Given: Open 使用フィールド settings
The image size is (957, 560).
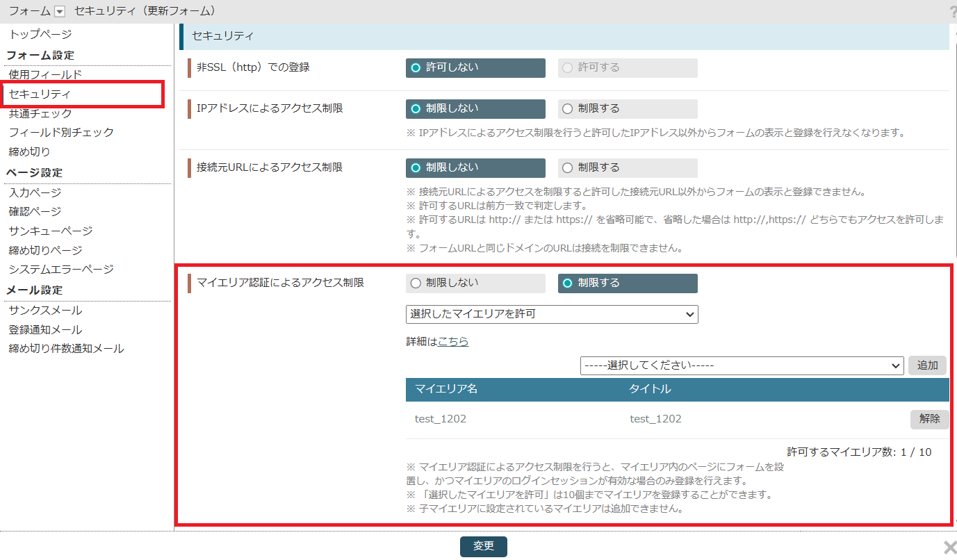Looking at the screenshot, I should (45, 75).
